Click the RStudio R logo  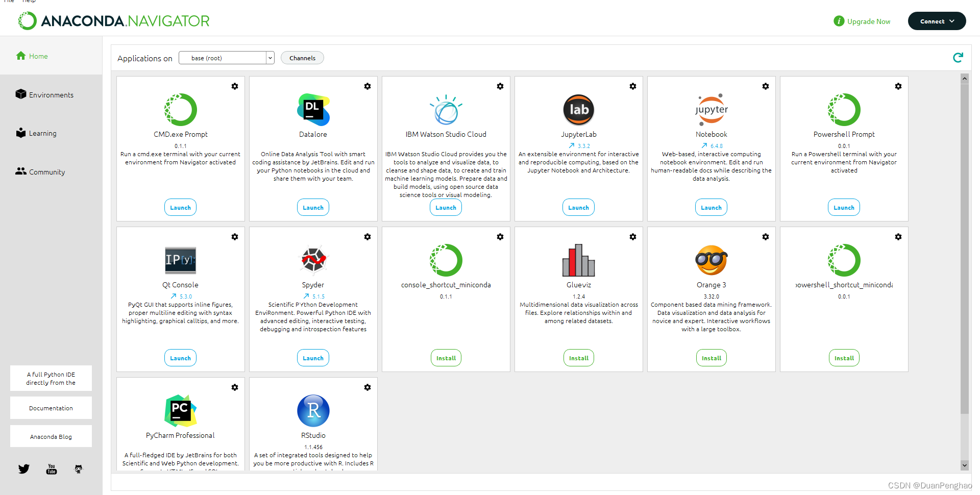(x=313, y=411)
